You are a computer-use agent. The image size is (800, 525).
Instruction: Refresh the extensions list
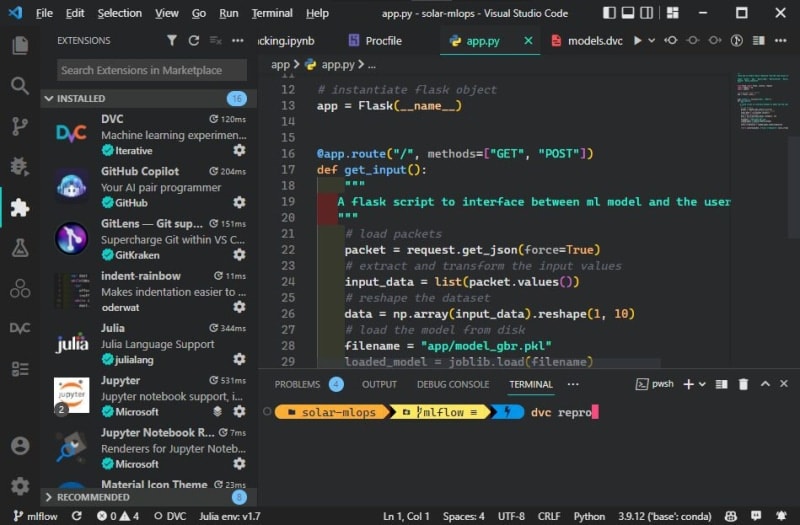193,41
